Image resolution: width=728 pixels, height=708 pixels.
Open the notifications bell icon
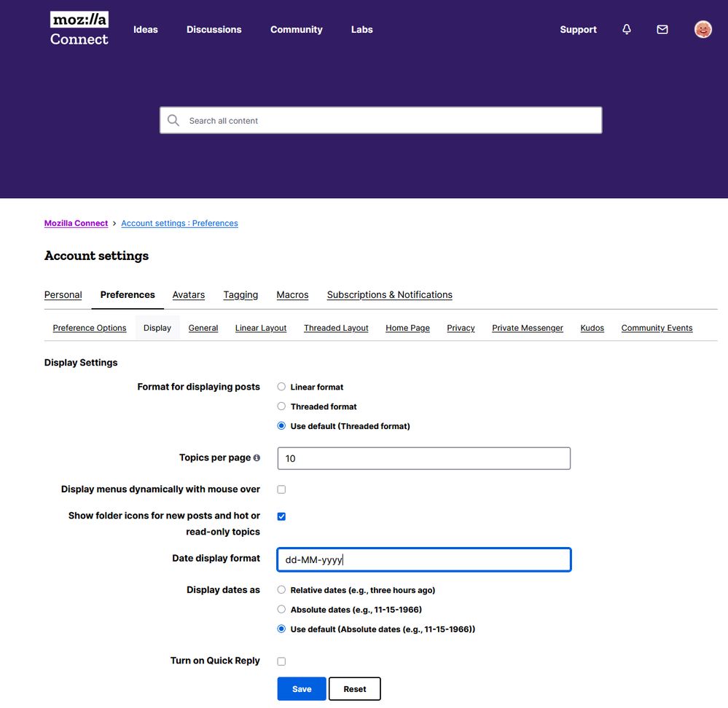[627, 30]
